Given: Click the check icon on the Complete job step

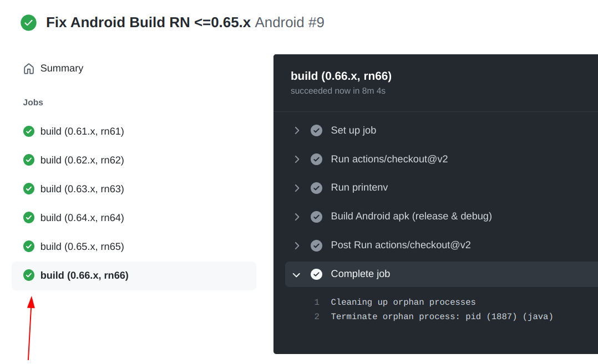Looking at the screenshot, I should pos(316,274).
